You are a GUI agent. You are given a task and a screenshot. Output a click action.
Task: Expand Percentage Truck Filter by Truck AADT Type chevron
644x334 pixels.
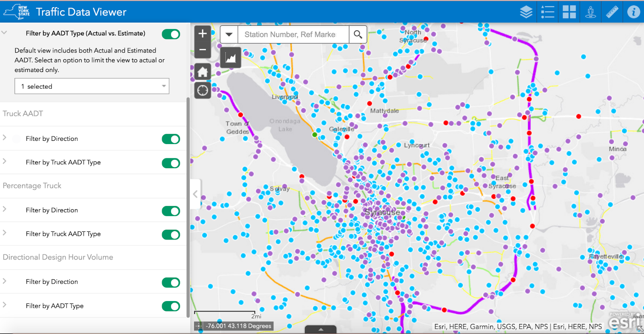pyautogui.click(x=4, y=233)
